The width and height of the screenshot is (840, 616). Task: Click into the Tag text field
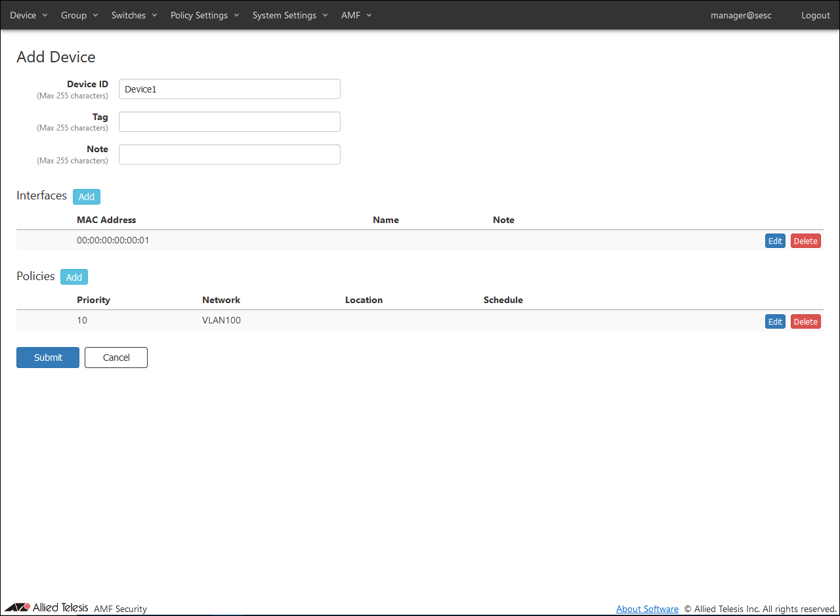pyautogui.click(x=229, y=122)
